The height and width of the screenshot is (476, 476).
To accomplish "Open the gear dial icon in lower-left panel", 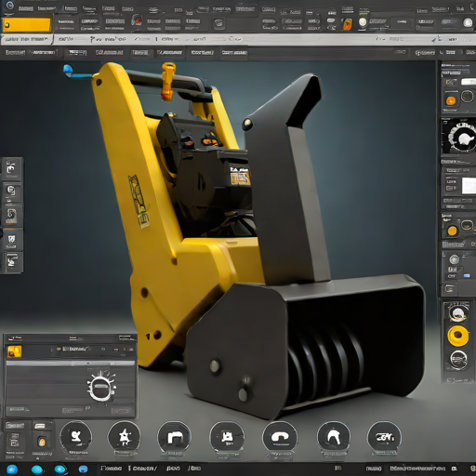I will point(100,387).
